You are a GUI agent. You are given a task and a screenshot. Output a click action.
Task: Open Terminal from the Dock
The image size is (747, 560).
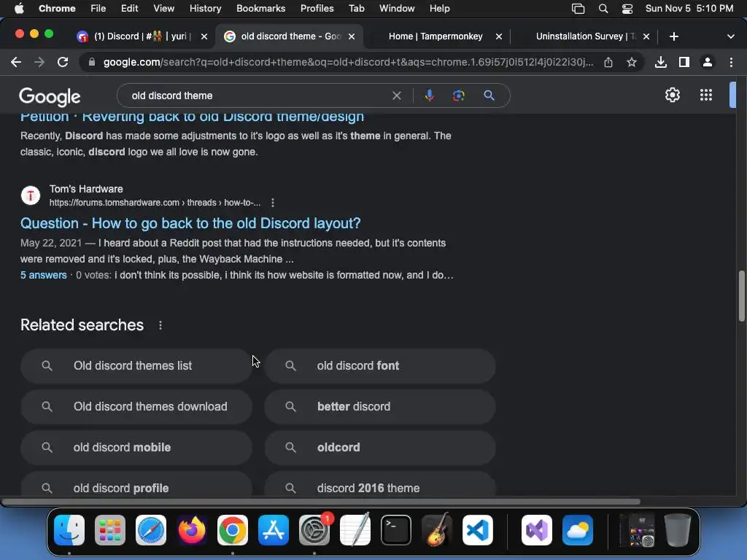[x=396, y=530]
